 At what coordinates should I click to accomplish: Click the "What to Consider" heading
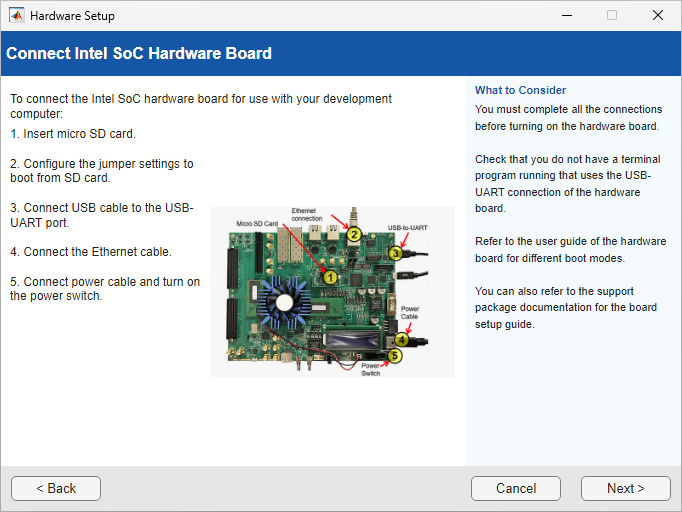[x=520, y=90]
